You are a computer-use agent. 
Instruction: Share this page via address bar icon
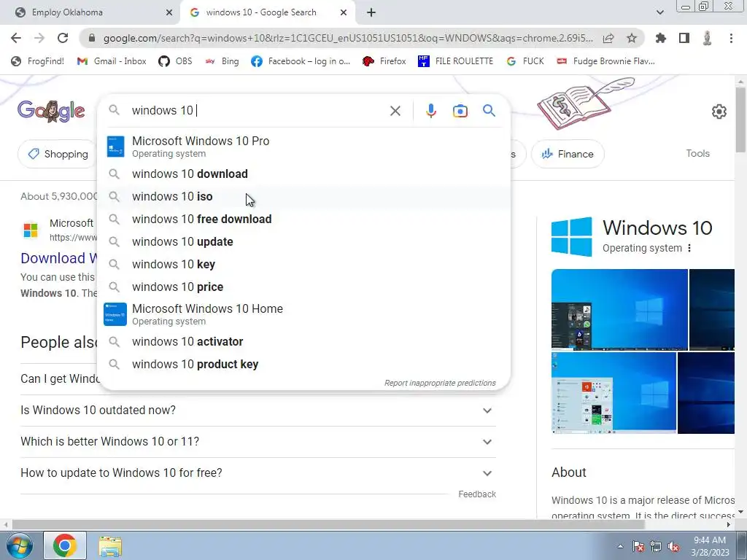point(608,38)
